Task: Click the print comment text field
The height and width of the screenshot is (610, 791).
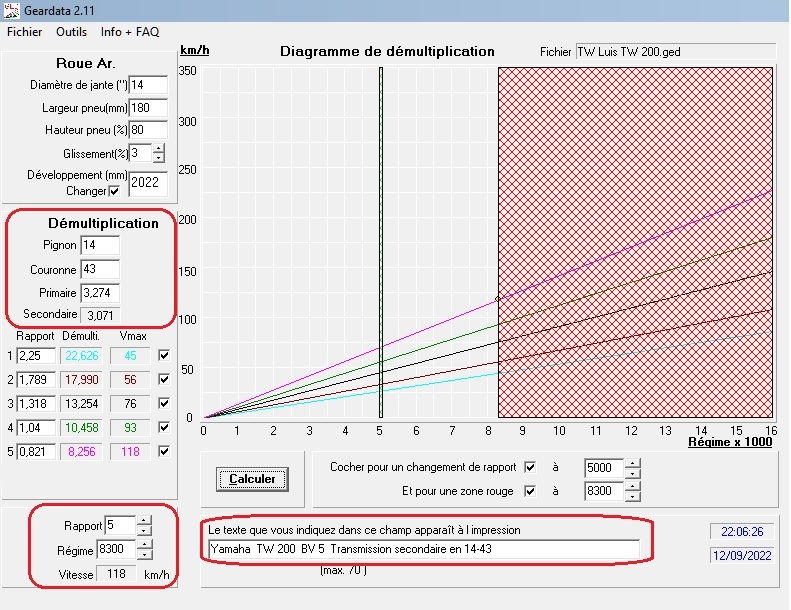Action: point(424,549)
